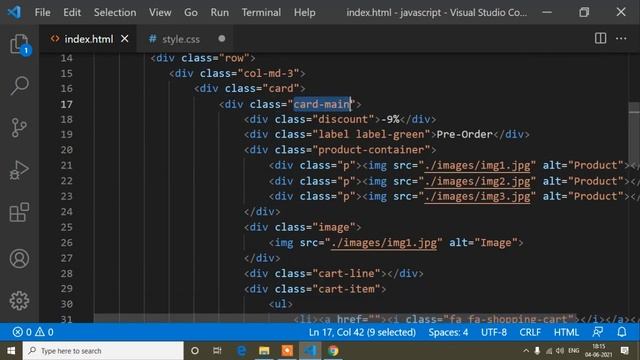Click line number 20 in the gutter

[x=66, y=150]
